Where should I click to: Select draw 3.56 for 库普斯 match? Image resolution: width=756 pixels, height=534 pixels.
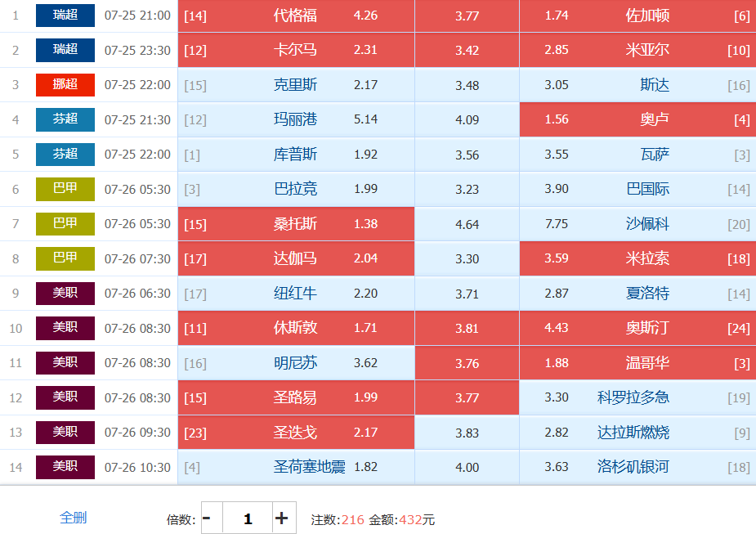(x=467, y=155)
